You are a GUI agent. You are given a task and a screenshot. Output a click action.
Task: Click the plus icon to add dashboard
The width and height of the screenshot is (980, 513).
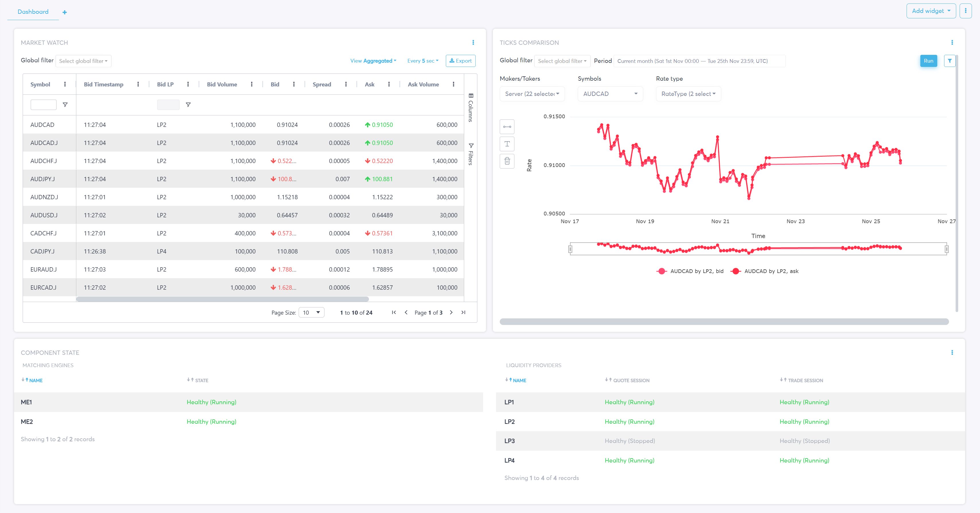[65, 12]
